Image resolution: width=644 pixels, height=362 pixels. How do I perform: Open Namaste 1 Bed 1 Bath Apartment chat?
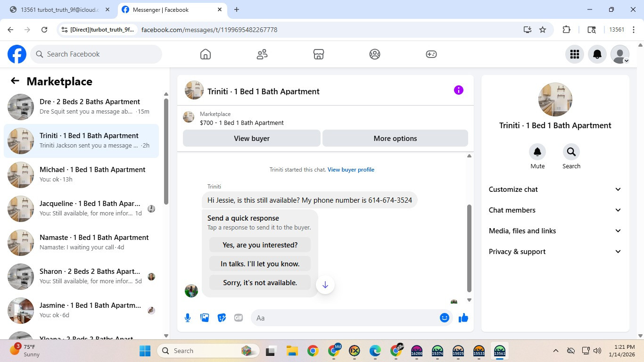(81, 243)
